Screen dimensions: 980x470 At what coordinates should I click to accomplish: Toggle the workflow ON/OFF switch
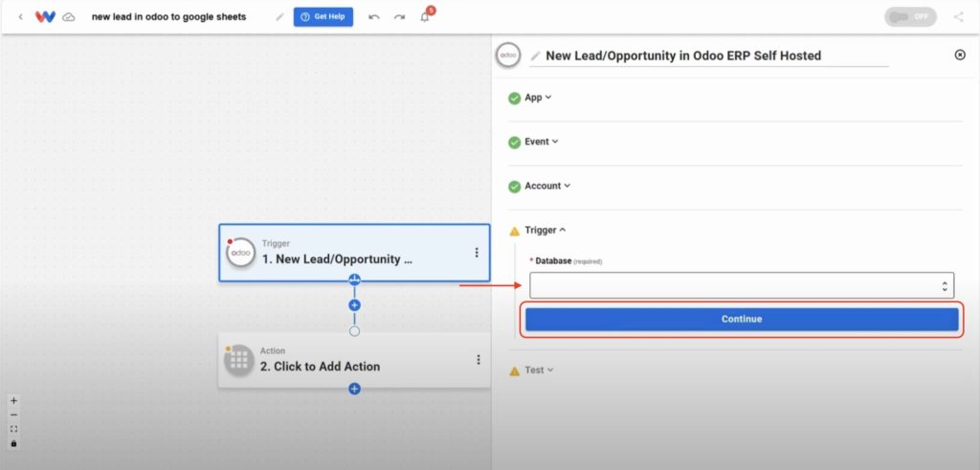pyautogui.click(x=910, y=17)
